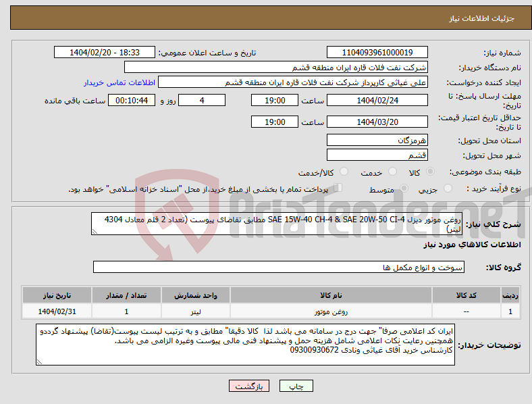Click the buyer organization name field

pos(276,67)
